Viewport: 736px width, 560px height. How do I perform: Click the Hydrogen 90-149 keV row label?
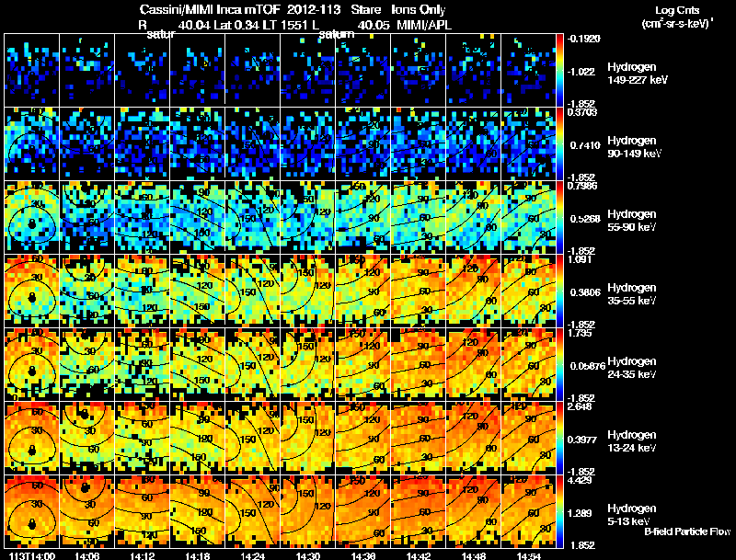634,147
